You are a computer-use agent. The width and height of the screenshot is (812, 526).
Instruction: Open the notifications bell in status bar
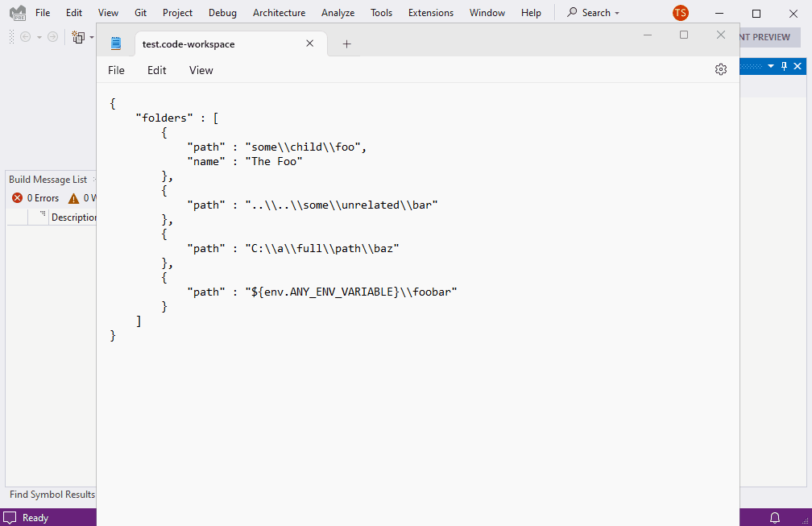[775, 517]
